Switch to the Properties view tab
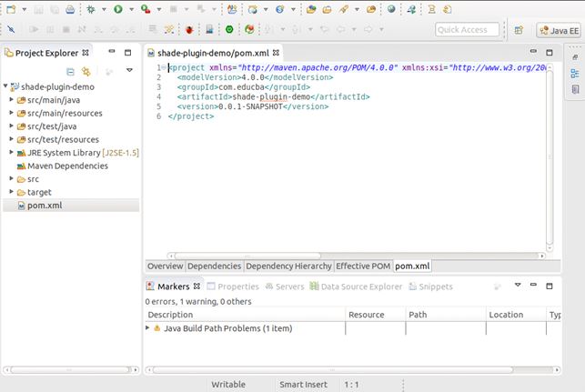This screenshot has width=585, height=392. coord(233,286)
